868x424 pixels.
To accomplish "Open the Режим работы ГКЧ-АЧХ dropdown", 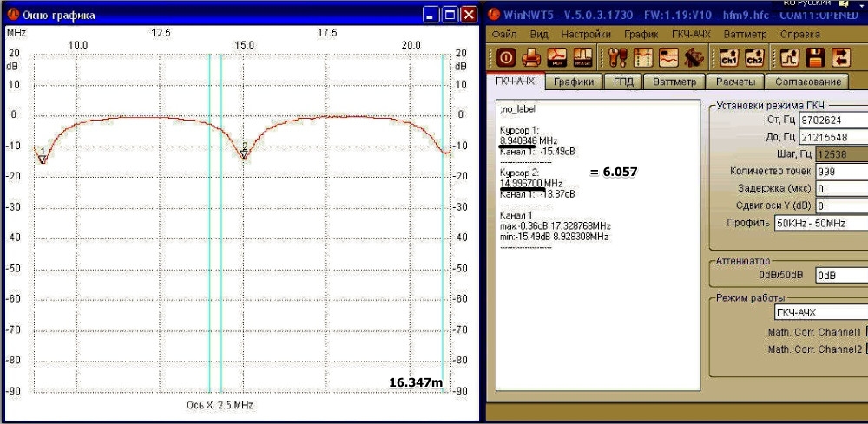I will pos(821,312).
